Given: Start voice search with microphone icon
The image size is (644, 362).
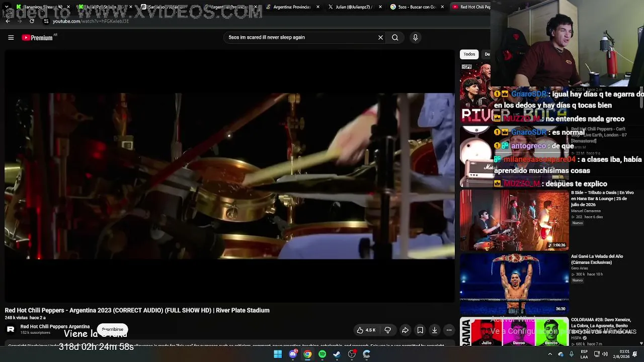Looking at the screenshot, I should pyautogui.click(x=415, y=37).
